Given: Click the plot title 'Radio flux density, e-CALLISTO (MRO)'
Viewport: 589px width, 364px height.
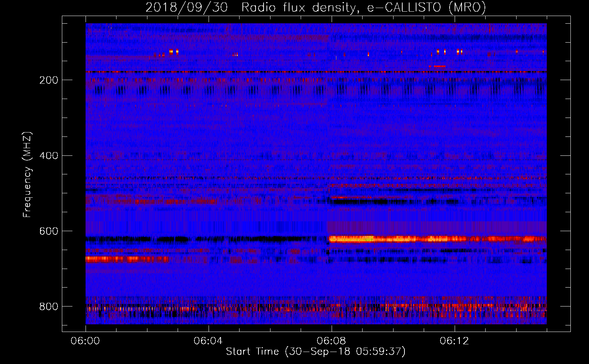Looking at the screenshot, I should 363,8.
